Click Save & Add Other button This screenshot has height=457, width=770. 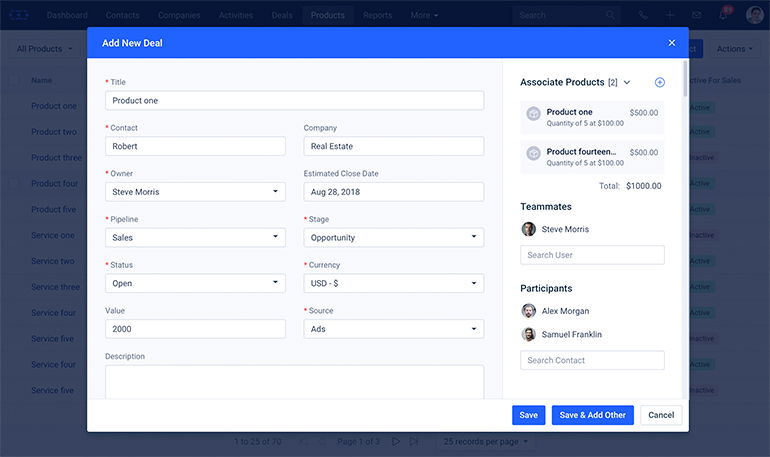[592, 415]
